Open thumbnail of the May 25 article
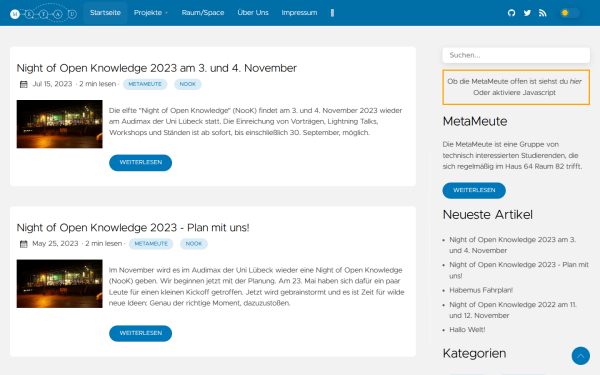Viewport: 600px width, 375px height. pyautogui.click(x=59, y=284)
